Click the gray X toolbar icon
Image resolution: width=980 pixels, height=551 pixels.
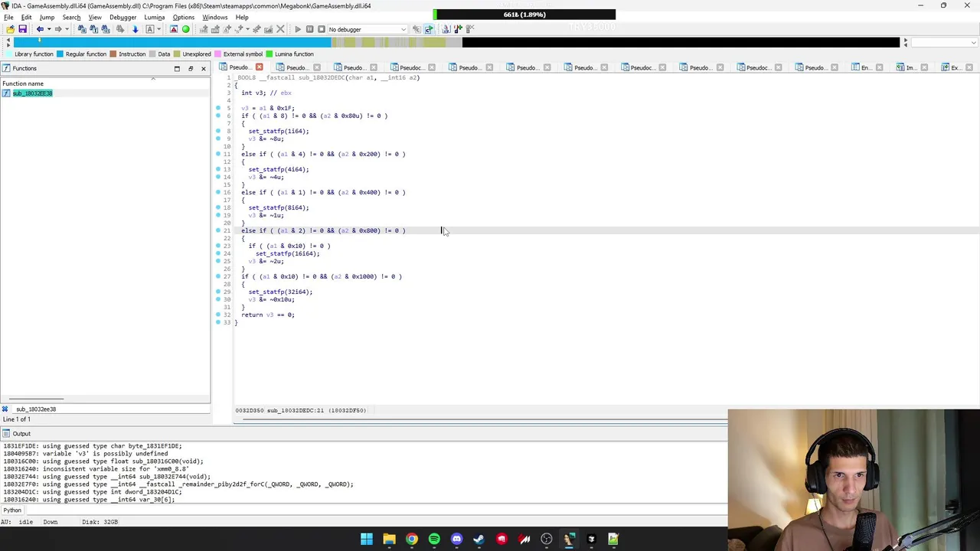click(280, 29)
